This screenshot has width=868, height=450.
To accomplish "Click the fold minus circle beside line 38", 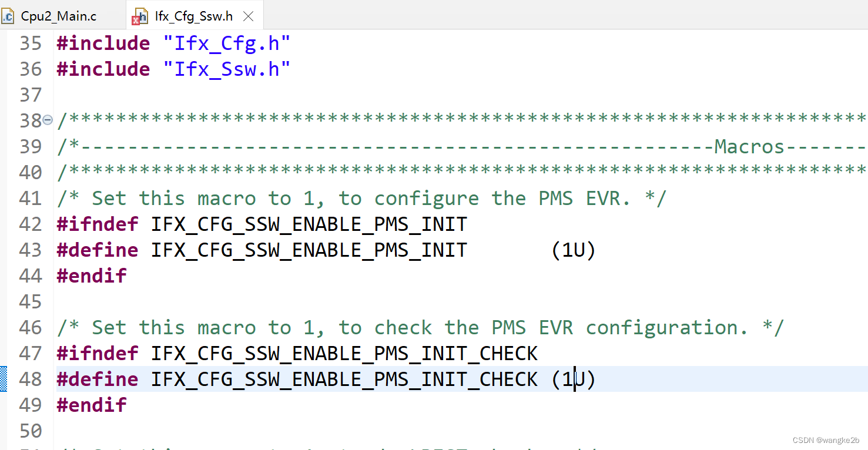I will pyautogui.click(x=48, y=120).
